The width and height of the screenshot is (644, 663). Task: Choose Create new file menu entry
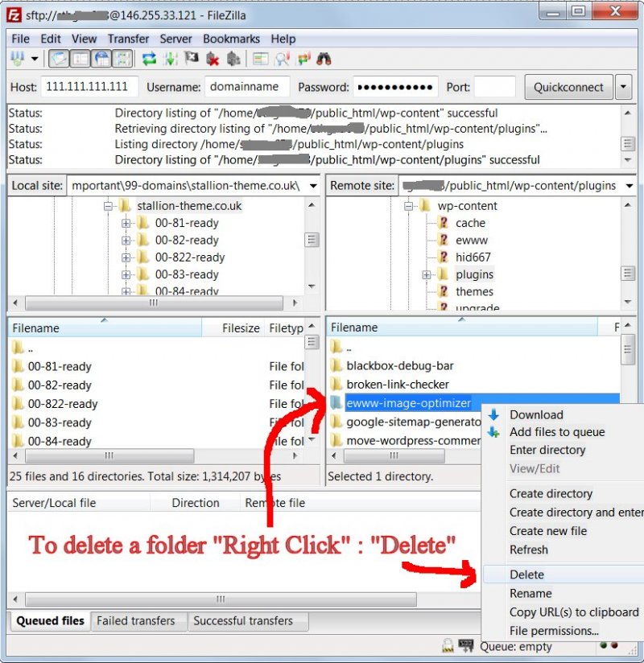pos(548,531)
